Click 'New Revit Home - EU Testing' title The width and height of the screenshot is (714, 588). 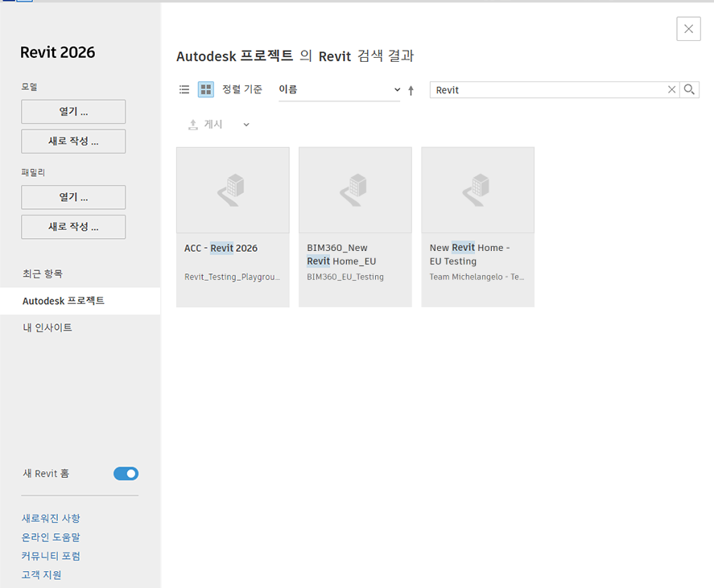pyautogui.click(x=469, y=254)
